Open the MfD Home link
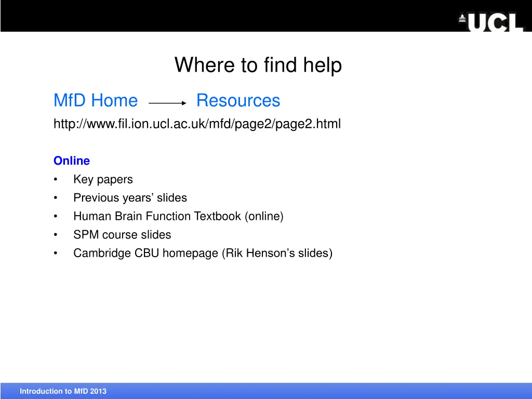Screen dimensions: 532x399 pyautogui.click(x=96, y=100)
